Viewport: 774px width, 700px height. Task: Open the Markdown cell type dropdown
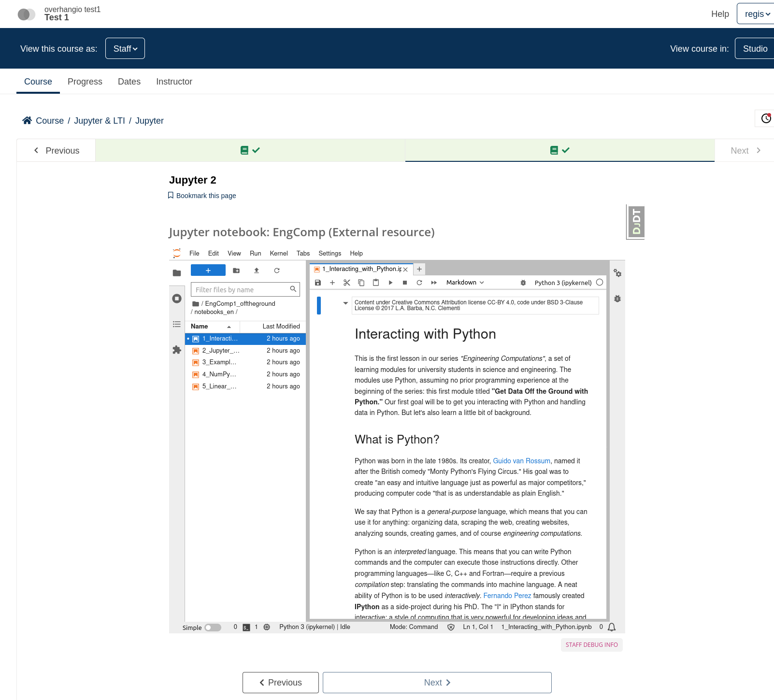(465, 282)
